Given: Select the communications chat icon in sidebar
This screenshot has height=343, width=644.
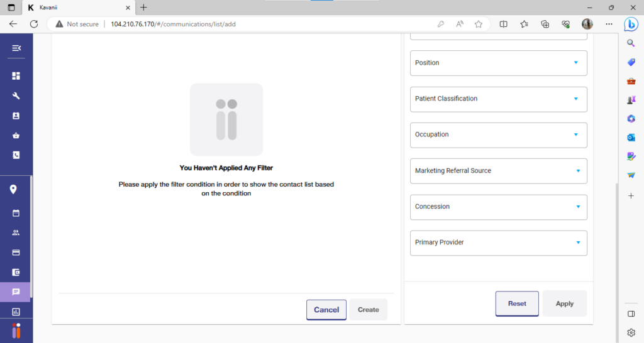Looking at the screenshot, I should pos(16,292).
